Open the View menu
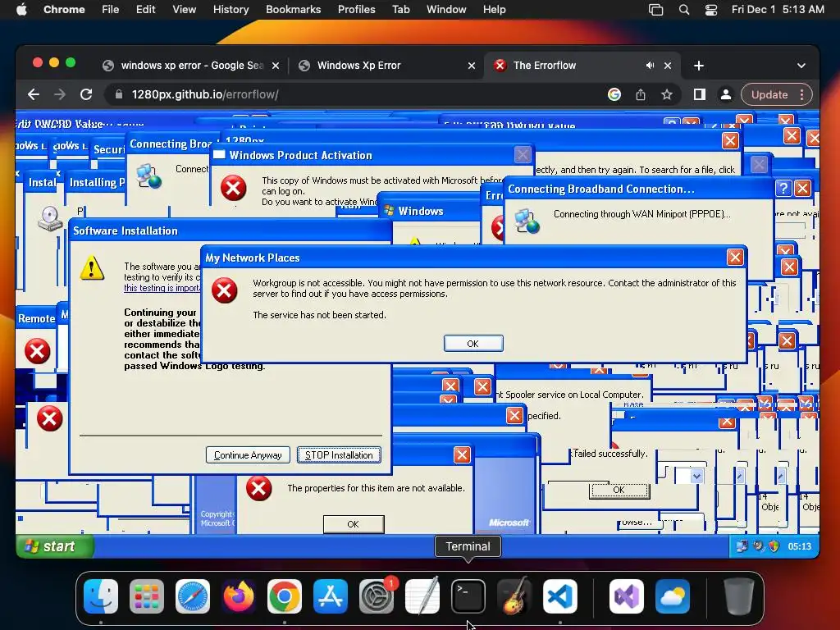 (x=185, y=10)
